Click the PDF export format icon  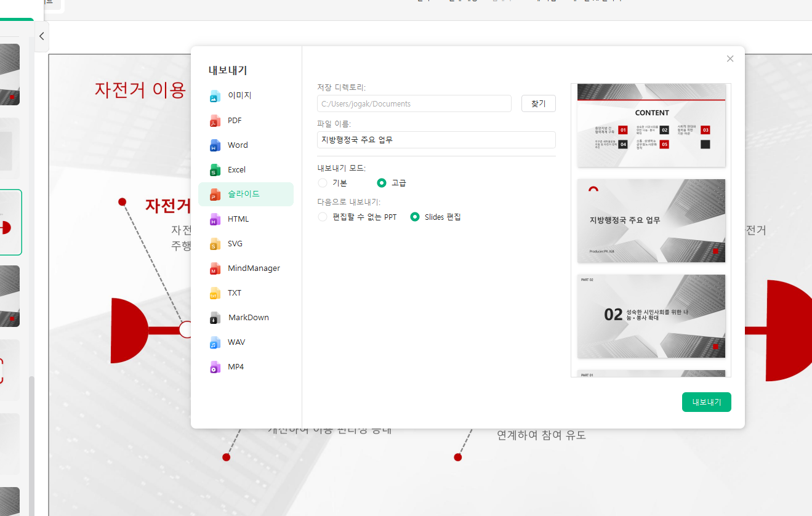point(215,121)
